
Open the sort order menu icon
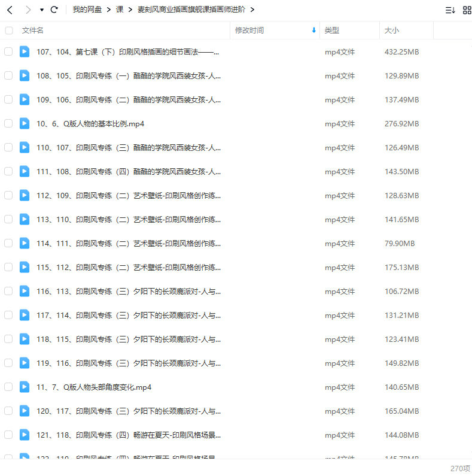(450, 10)
